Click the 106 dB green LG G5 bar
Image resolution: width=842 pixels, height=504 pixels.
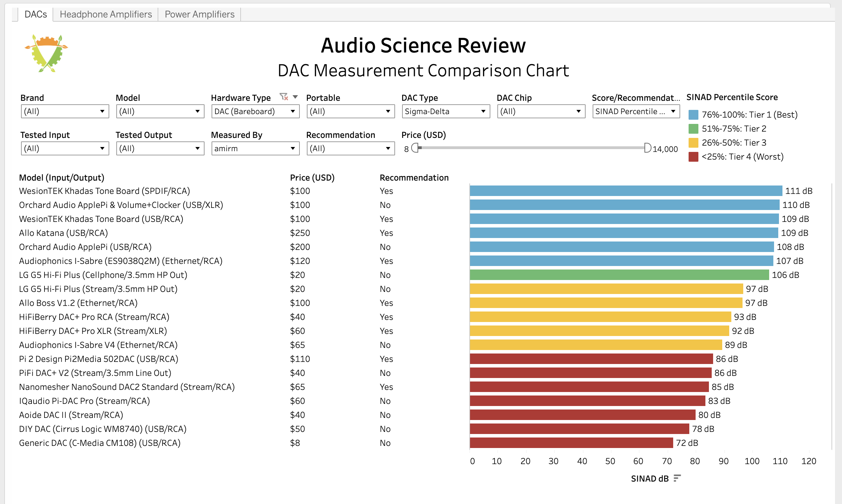point(619,275)
